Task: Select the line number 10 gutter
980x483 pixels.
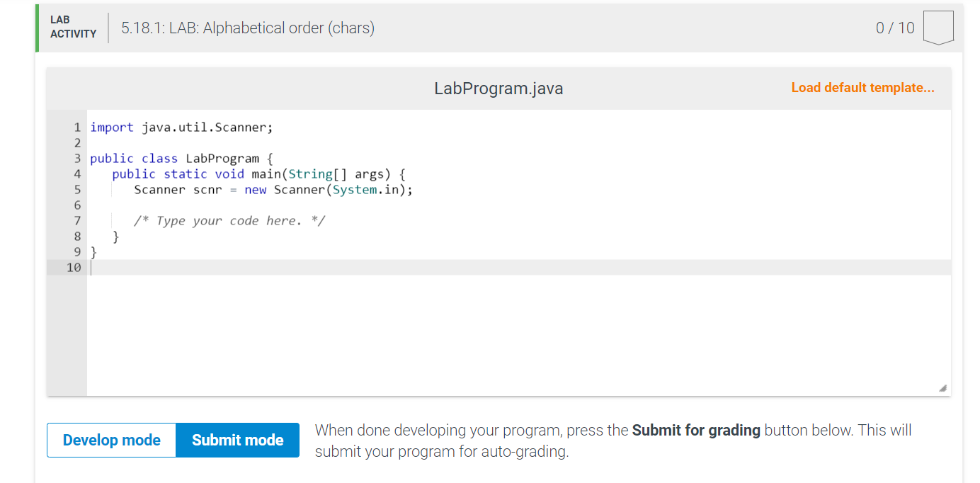Action: point(74,267)
